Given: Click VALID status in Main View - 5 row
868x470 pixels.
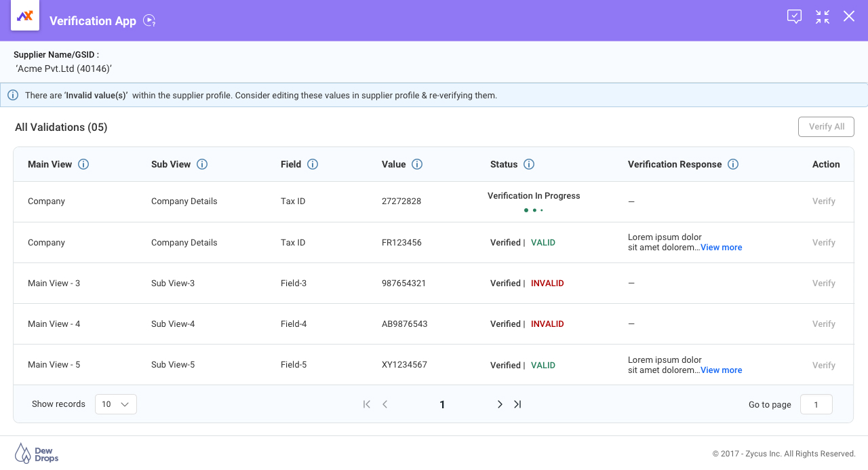Looking at the screenshot, I should (x=543, y=366).
